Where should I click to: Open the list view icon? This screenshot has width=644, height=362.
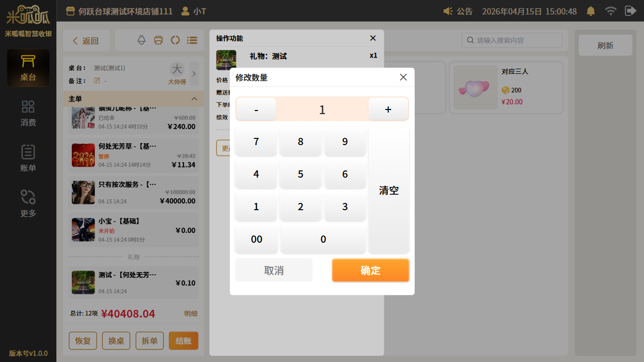[192, 40]
